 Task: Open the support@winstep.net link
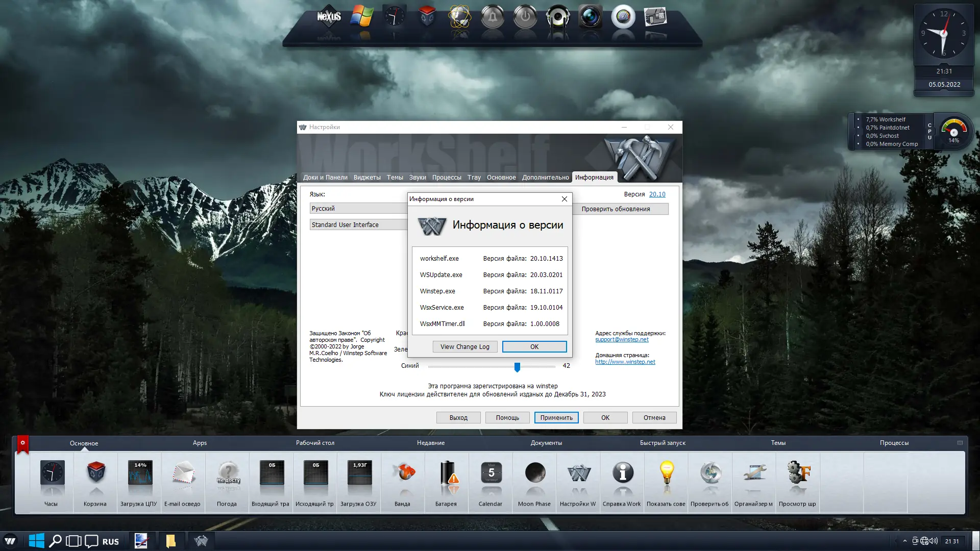point(621,339)
